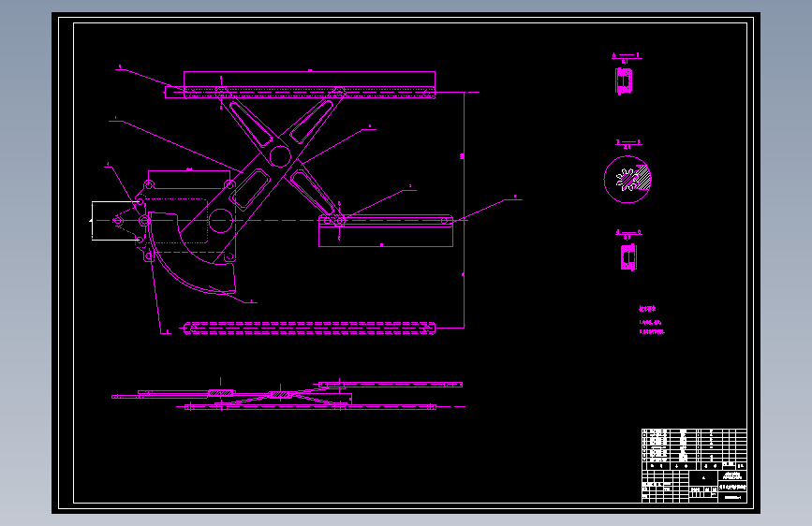Image resolution: width=812 pixels, height=526 pixels.
Task: Select the elongated slot in the upper-right arm
Action: coord(311,122)
